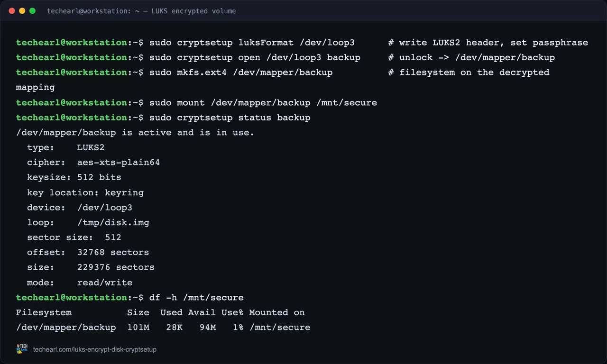Screen dimensions: 607x364
Task: Click the wrapped word 'mapping'
Action: point(35,88)
